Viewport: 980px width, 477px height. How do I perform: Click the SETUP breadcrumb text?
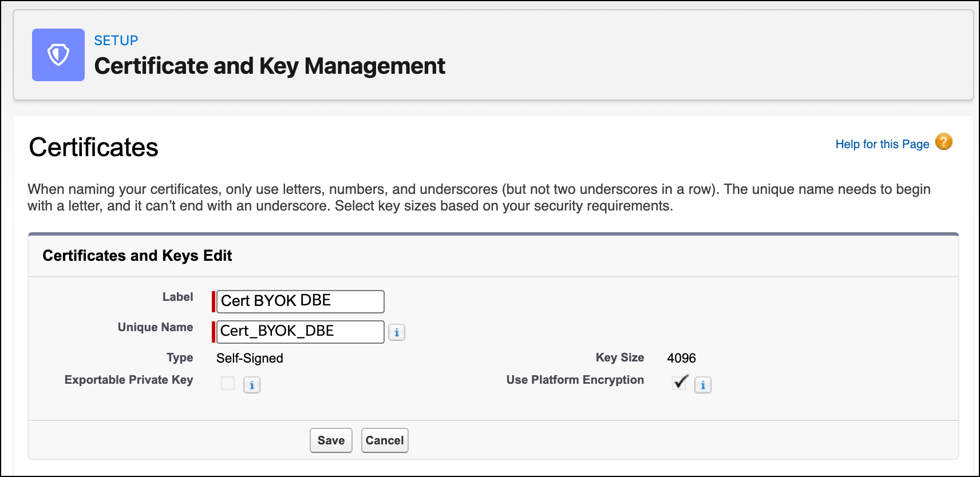(x=116, y=41)
